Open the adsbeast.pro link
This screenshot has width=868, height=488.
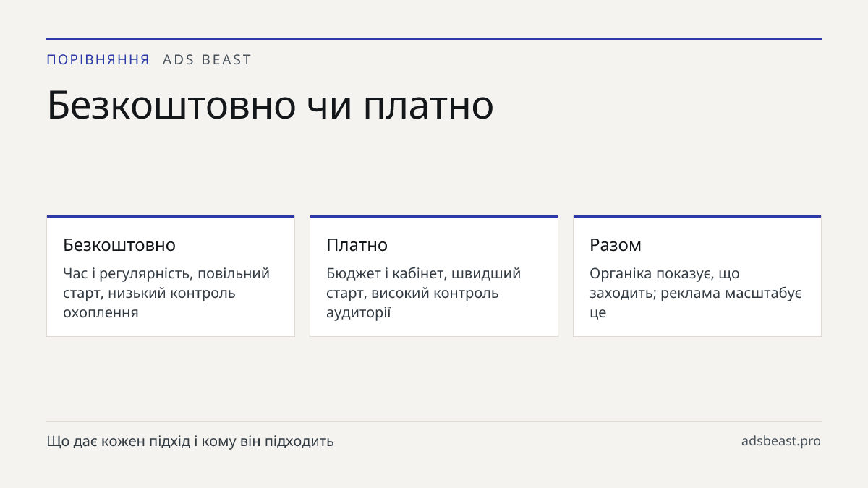[781, 441]
